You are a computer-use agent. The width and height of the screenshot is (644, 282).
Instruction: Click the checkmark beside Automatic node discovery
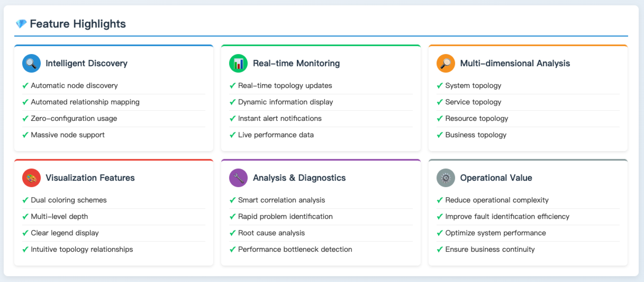(x=25, y=86)
